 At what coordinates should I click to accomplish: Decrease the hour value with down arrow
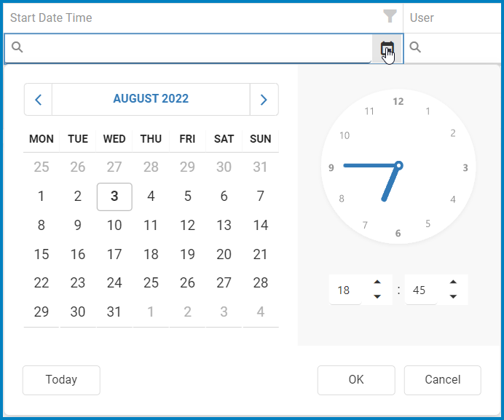point(377,297)
